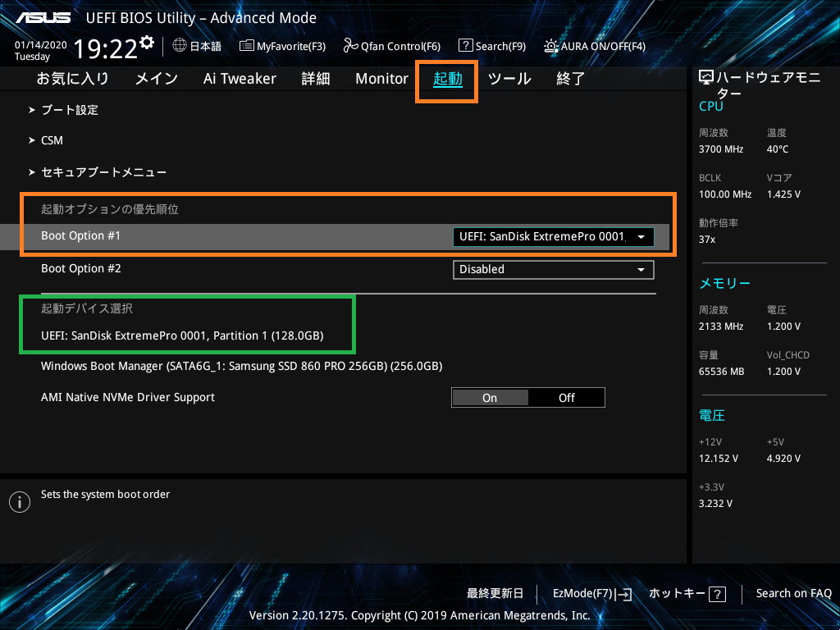The image size is (840, 630).
Task: Switch to the Monitor tab
Action: 381,79
